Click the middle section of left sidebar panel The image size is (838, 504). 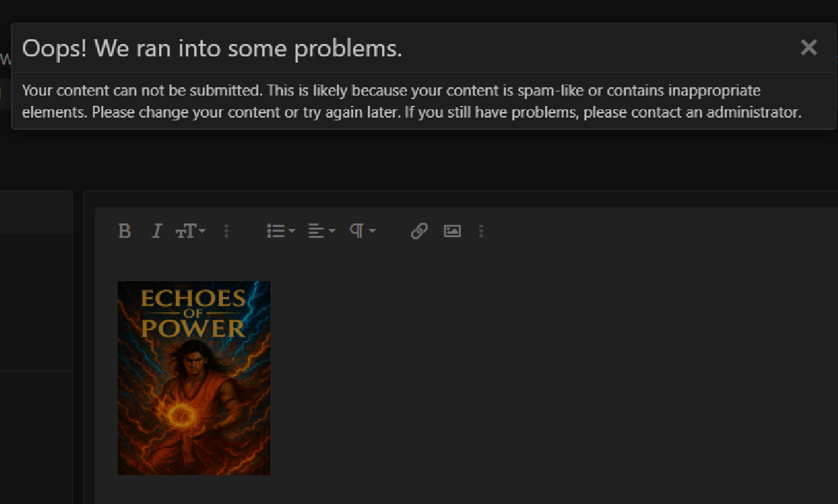(x=36, y=301)
